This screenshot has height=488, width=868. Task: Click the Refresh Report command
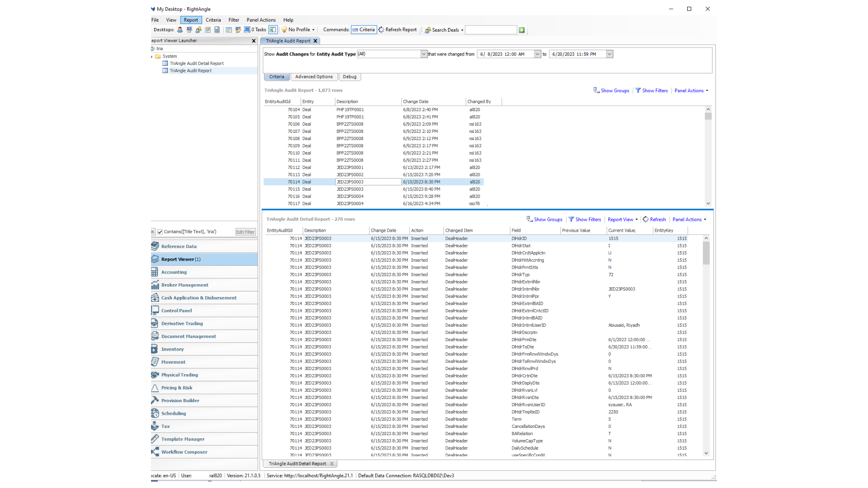tap(397, 30)
